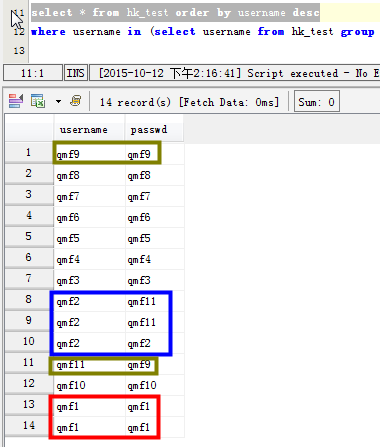This screenshot has width=380, height=447.
Task: Click line number 13 in editor gutter
Action: pyautogui.click(x=19, y=51)
